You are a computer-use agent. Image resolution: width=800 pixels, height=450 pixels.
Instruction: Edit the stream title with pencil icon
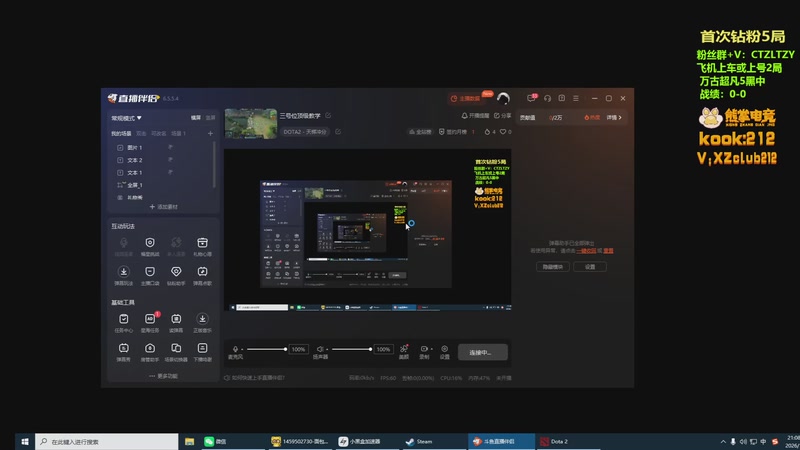tap(328, 116)
